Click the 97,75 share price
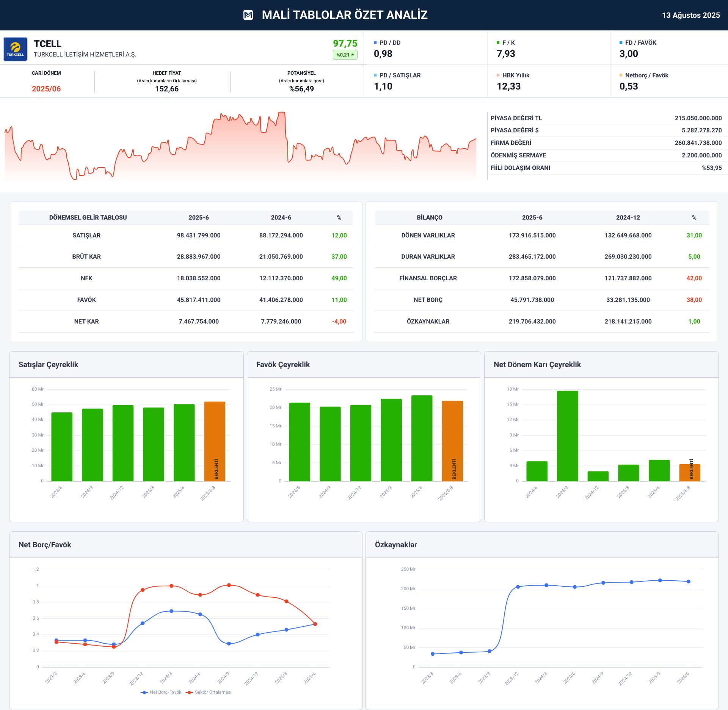Viewport: 728px width, 710px height. tap(345, 43)
